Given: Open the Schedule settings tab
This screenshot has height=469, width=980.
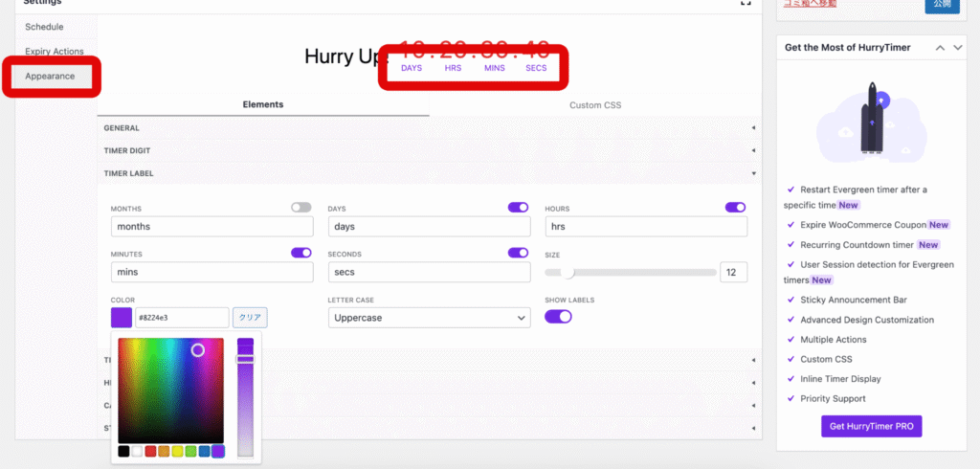Looking at the screenshot, I should click(x=44, y=27).
